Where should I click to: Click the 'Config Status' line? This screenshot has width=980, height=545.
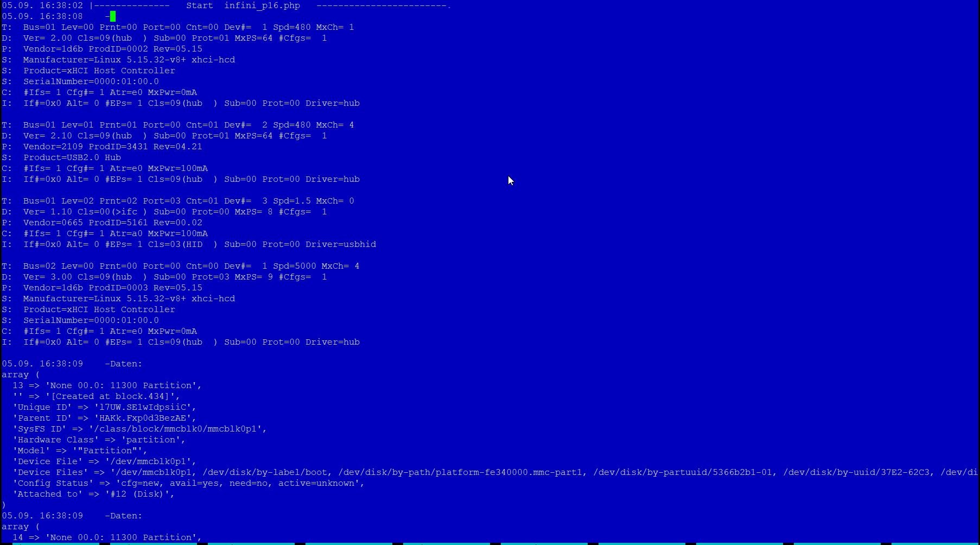pyautogui.click(x=188, y=483)
